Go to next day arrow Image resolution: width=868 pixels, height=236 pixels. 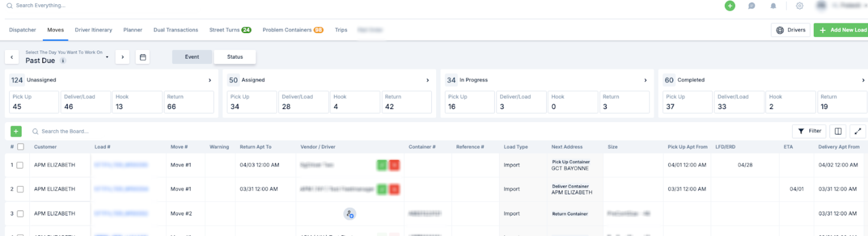(x=122, y=57)
